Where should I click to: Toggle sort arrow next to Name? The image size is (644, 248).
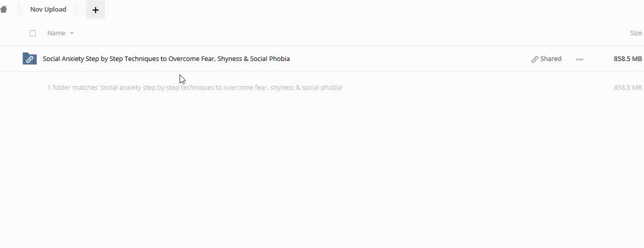(72, 33)
